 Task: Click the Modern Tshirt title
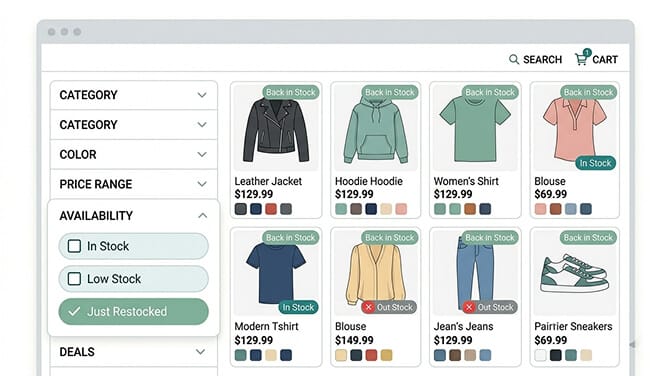point(266,326)
